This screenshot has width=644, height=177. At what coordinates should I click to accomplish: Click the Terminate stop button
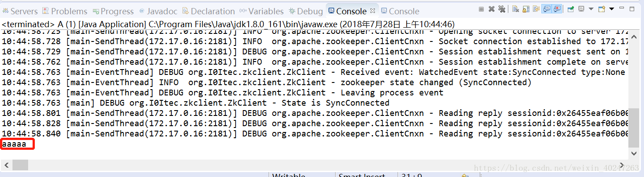[x=481, y=9]
